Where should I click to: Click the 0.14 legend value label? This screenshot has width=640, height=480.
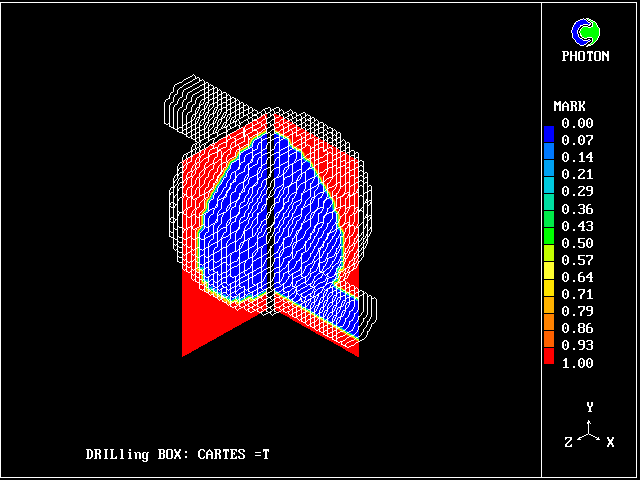click(577, 158)
